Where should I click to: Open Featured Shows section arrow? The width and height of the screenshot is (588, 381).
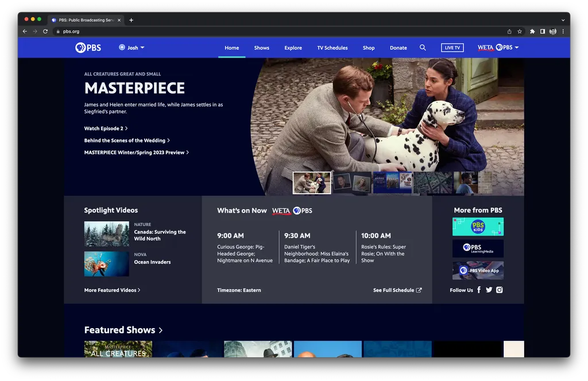(x=161, y=330)
